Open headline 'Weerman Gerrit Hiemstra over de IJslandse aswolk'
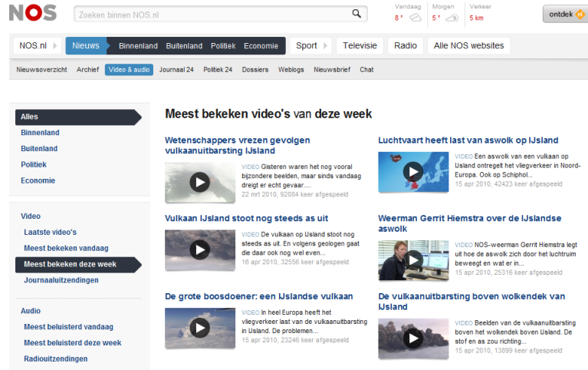This screenshot has width=588, height=370. [x=469, y=223]
